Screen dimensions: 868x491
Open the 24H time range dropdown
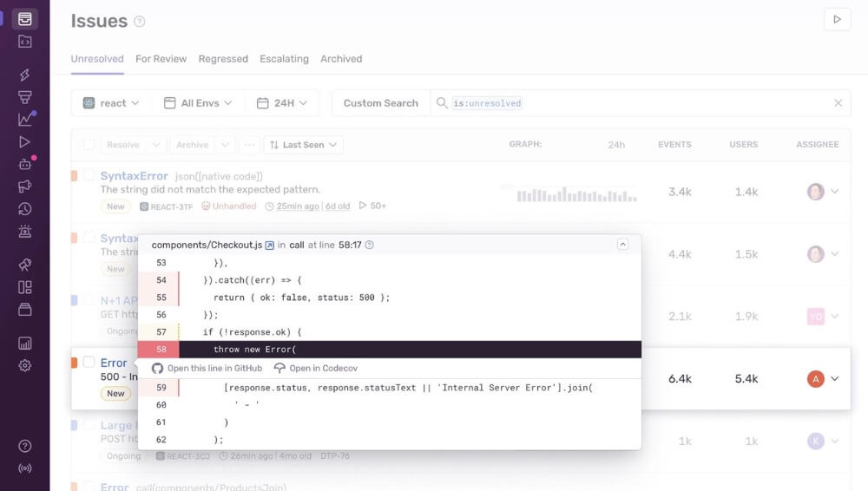point(282,103)
